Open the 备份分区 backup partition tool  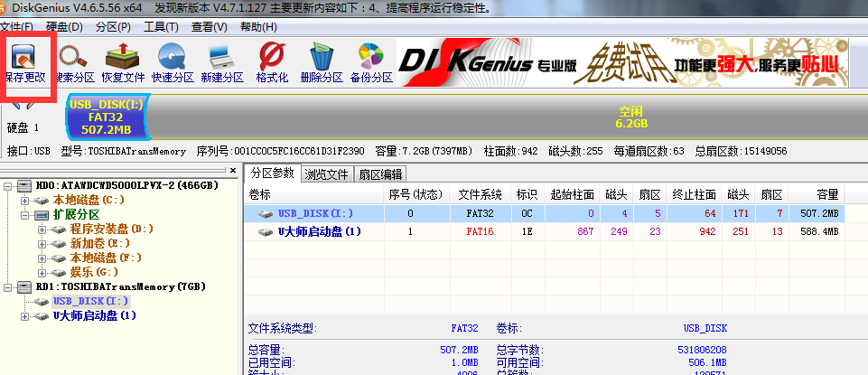(371, 63)
